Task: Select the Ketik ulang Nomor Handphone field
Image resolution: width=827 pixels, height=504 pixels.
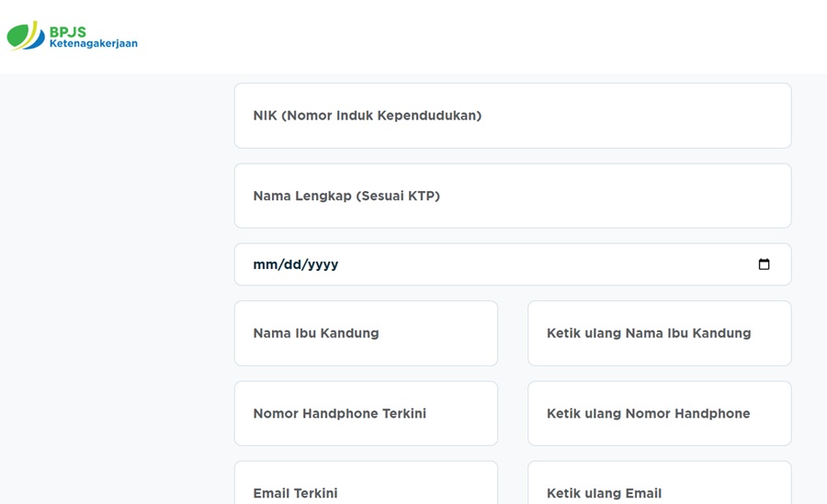Action: [659, 413]
